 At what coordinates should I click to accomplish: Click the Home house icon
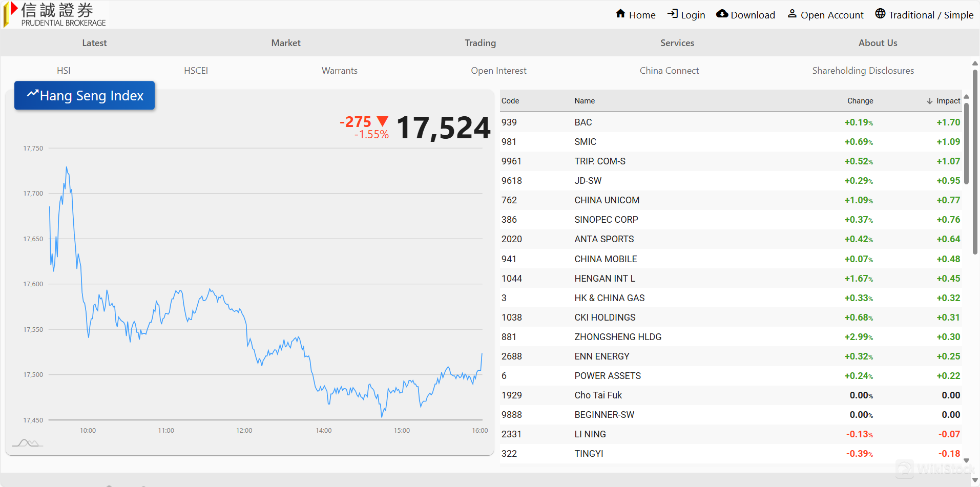620,14
